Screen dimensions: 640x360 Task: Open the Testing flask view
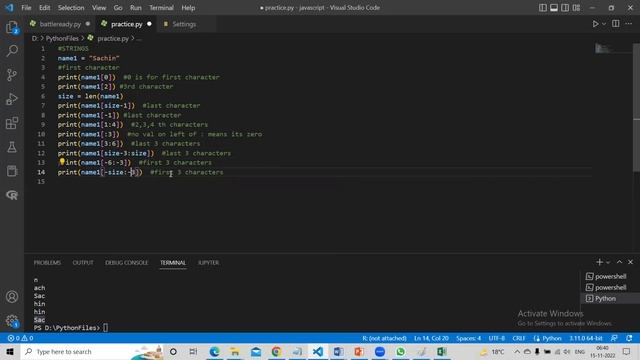pos(12,147)
